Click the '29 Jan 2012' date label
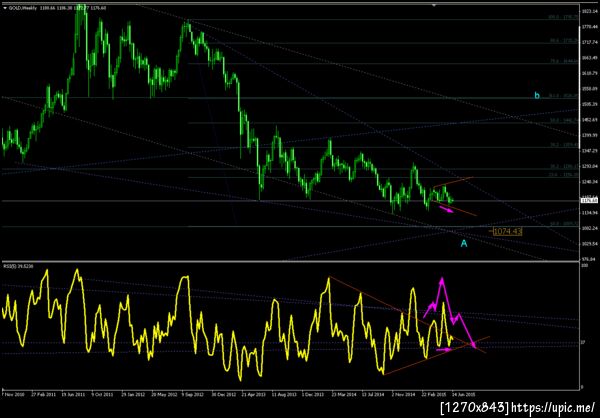Image resolution: width=600 pixels, height=418 pixels. [134, 394]
